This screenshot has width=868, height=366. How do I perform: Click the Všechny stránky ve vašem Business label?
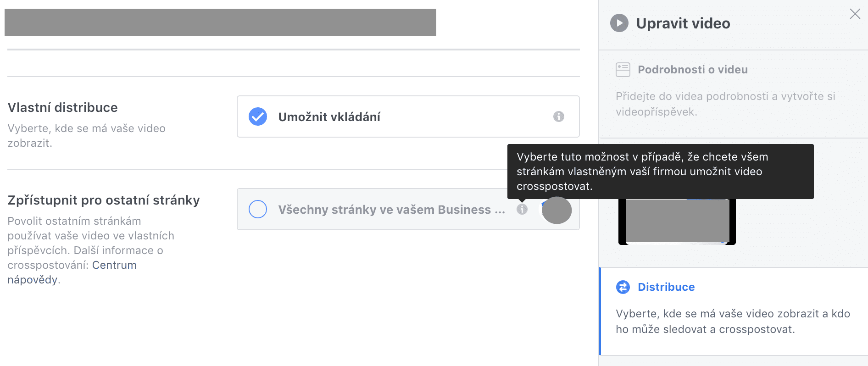tap(391, 210)
